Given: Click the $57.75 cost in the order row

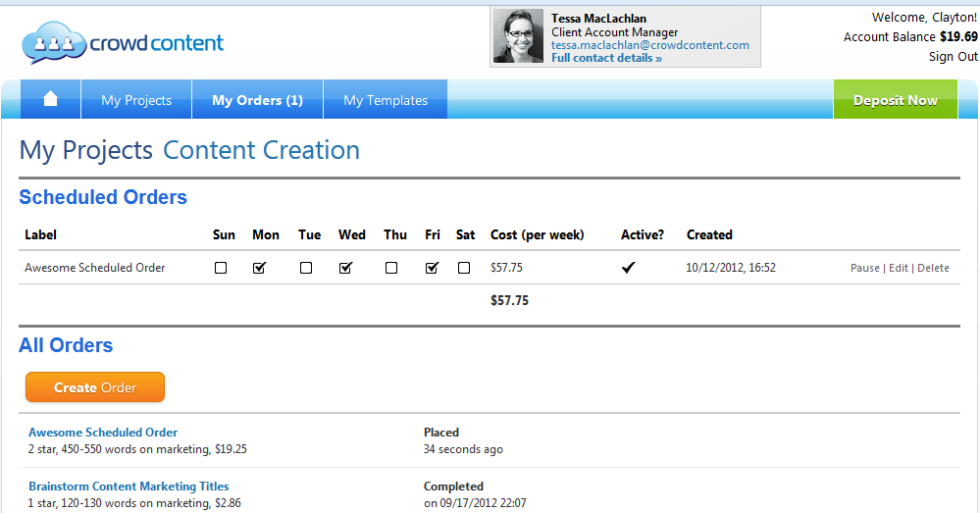Looking at the screenshot, I should pyautogui.click(x=506, y=268).
